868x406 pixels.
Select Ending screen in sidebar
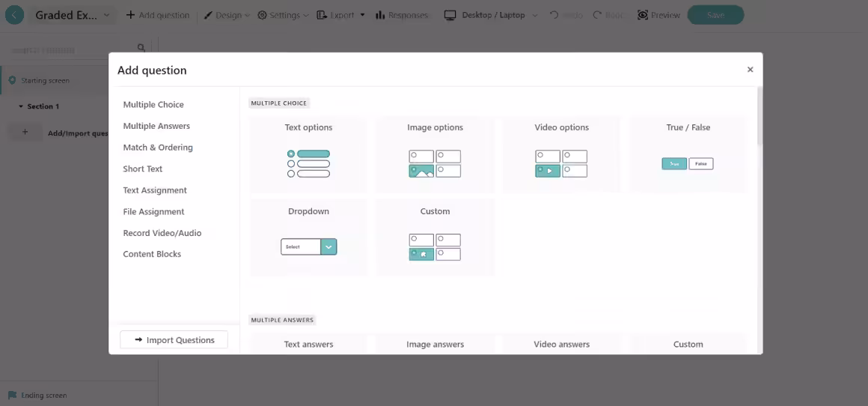(x=79, y=396)
